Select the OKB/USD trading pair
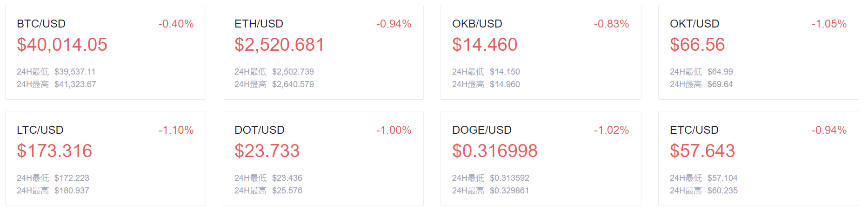The width and height of the screenshot is (868, 213). 477,24
